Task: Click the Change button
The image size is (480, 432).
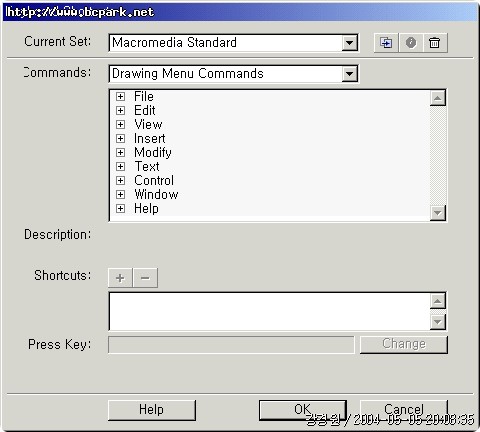Action: coord(404,344)
